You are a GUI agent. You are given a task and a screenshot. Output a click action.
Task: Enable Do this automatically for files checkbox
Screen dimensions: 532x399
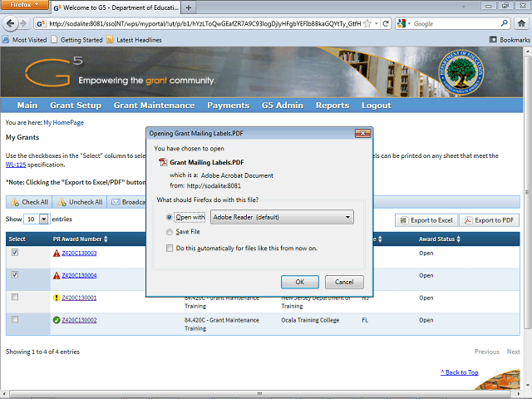(170, 248)
